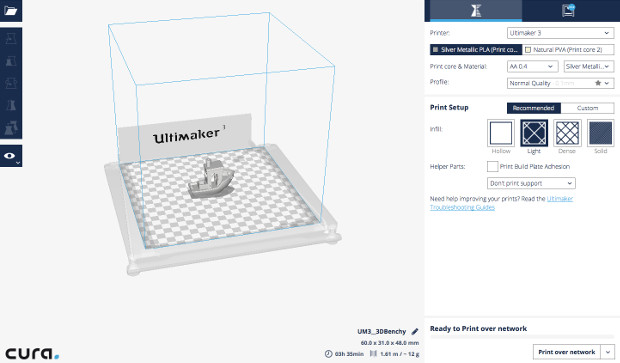Enable Print Build Plate Adhesion checkbox

pyautogui.click(x=492, y=166)
